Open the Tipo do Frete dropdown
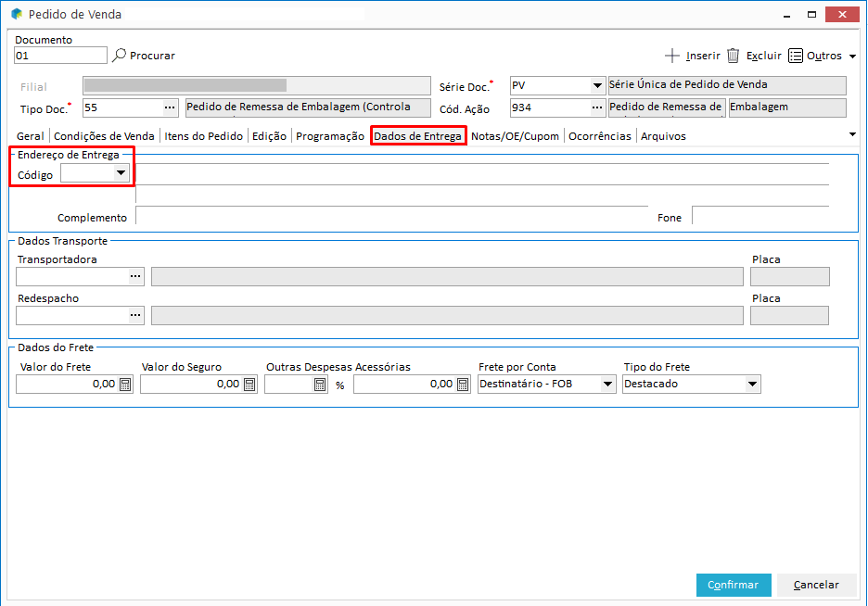Viewport: 868px width, 606px height. click(x=752, y=385)
